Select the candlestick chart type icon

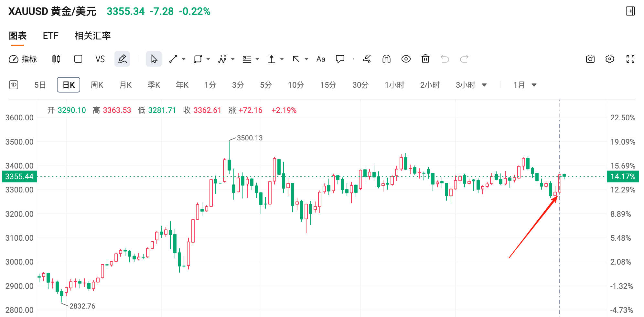click(x=56, y=59)
